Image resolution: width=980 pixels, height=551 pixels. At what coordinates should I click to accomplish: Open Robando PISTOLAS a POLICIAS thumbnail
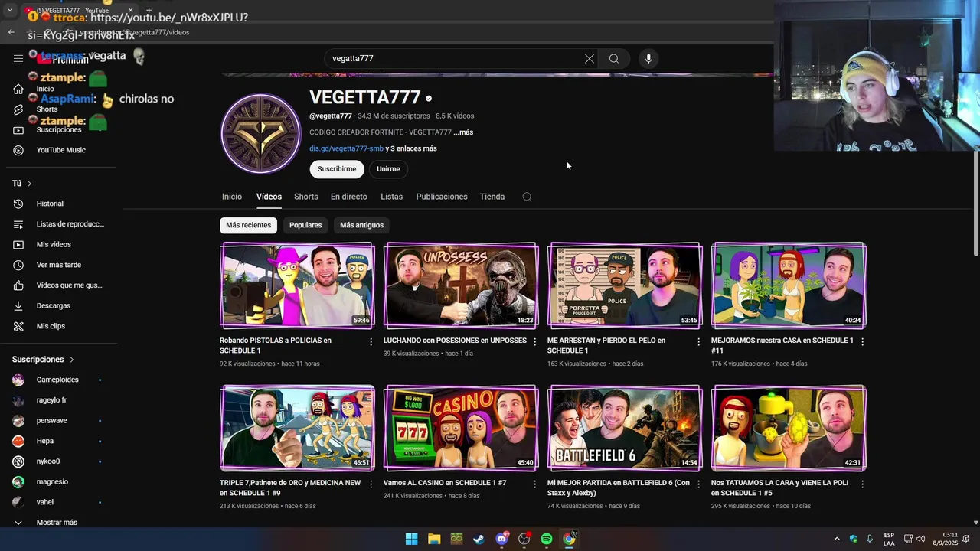coord(297,285)
